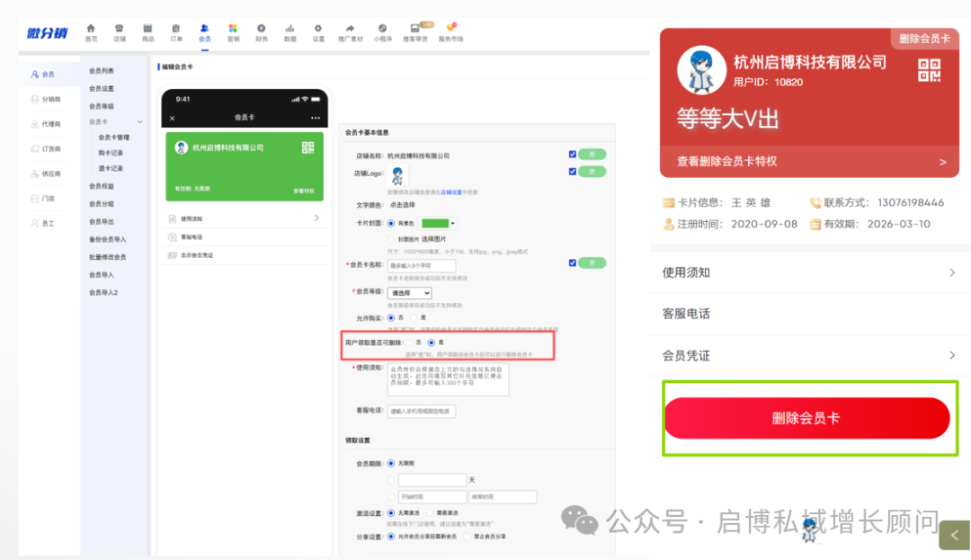The height and width of the screenshot is (560, 971).
Task: Select 否 for 用户领取是否可删除
Action: tap(410, 342)
